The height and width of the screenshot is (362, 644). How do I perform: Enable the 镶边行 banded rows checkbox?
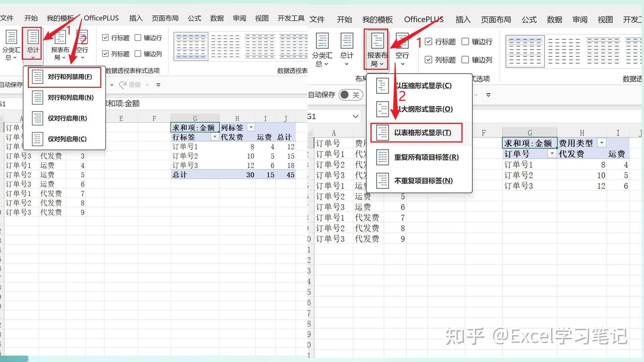pyautogui.click(x=138, y=38)
